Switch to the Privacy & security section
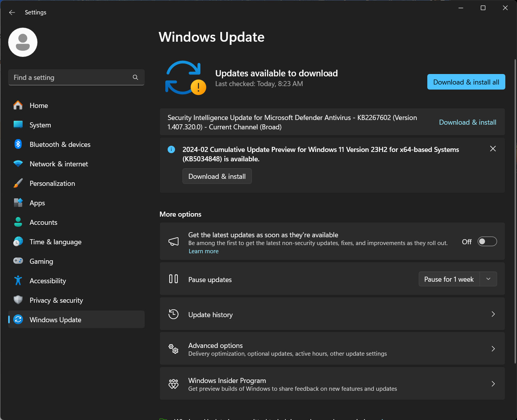The image size is (517, 420). click(x=56, y=300)
